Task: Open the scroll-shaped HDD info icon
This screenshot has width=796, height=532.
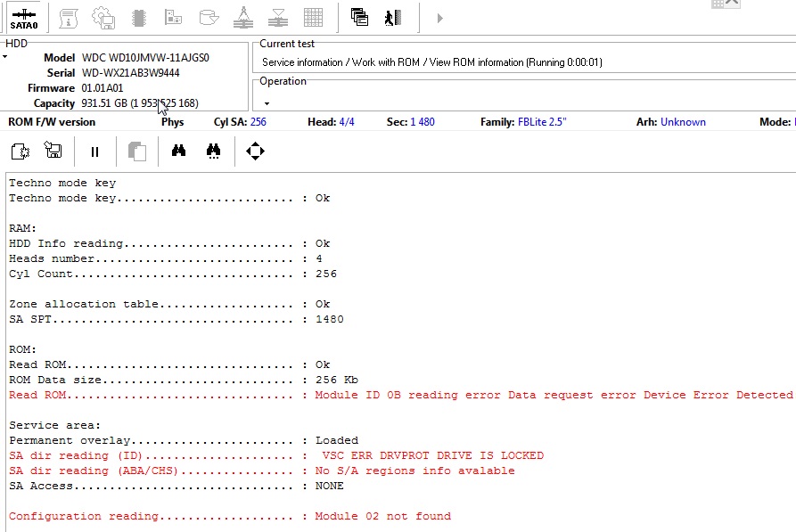Action: [68, 18]
